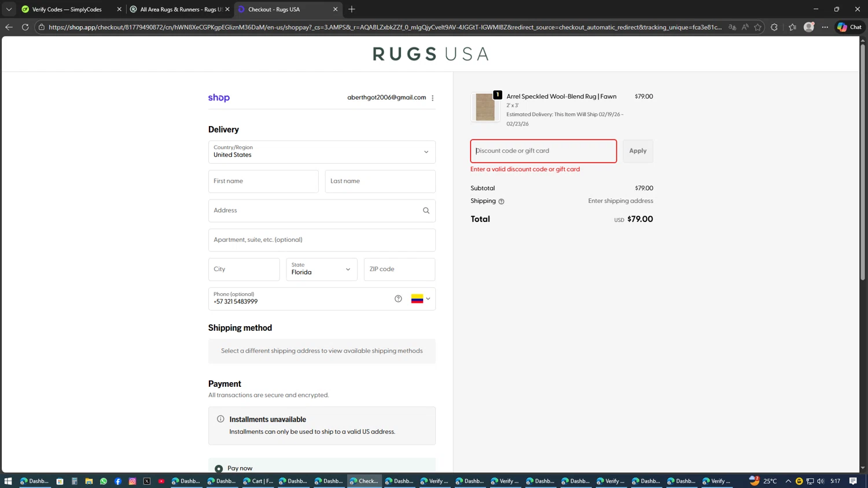Open the favorites list icon
868x488 pixels.
click(792, 27)
